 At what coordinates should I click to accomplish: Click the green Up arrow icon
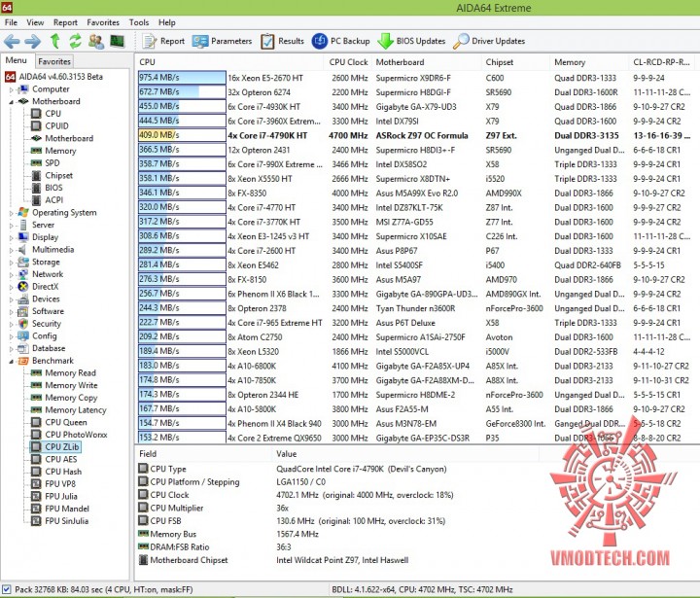click(x=54, y=41)
